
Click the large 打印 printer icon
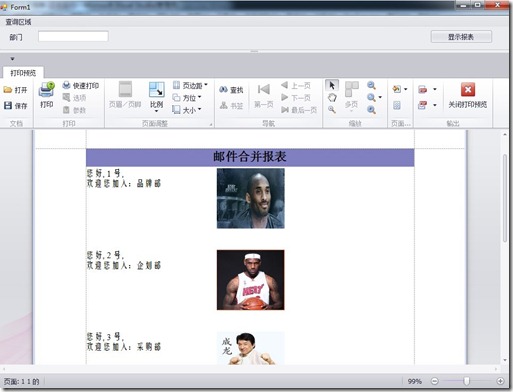[x=47, y=89]
